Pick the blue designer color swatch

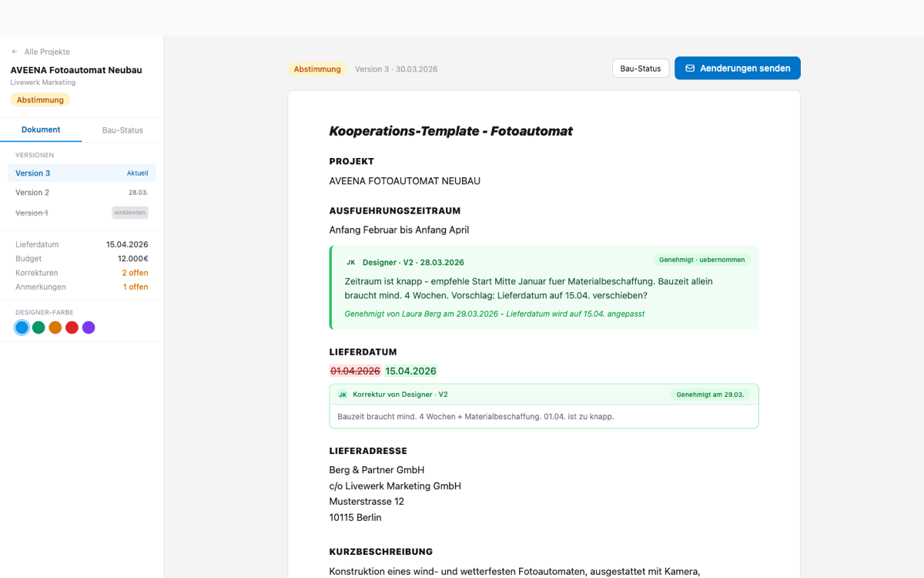tap(22, 328)
